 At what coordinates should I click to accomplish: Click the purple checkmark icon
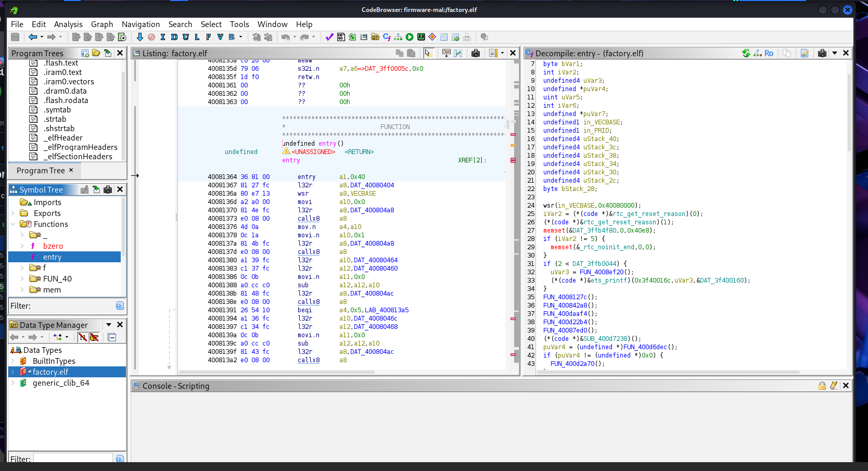tap(329, 37)
